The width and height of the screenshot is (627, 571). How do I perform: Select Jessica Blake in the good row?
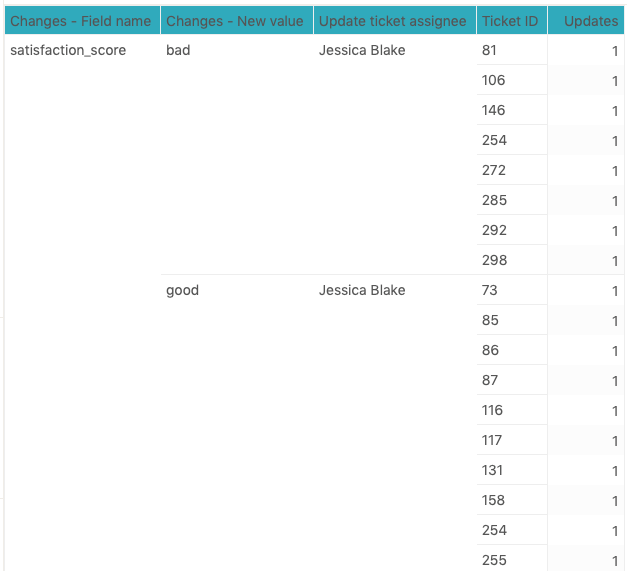[x=362, y=290]
